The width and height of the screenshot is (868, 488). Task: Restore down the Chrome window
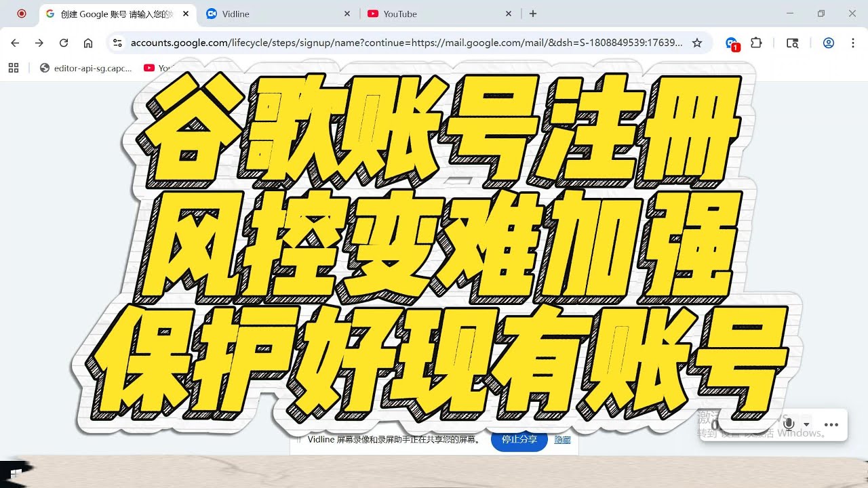pyautogui.click(x=821, y=14)
